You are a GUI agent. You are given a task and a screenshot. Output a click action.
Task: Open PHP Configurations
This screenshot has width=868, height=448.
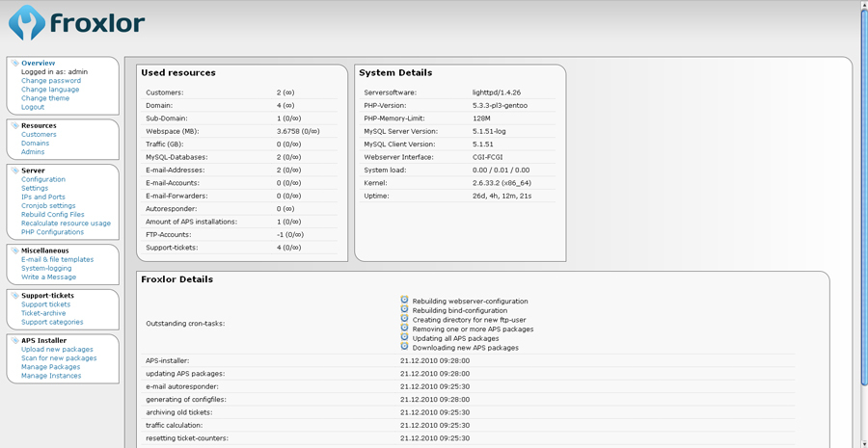(x=52, y=232)
